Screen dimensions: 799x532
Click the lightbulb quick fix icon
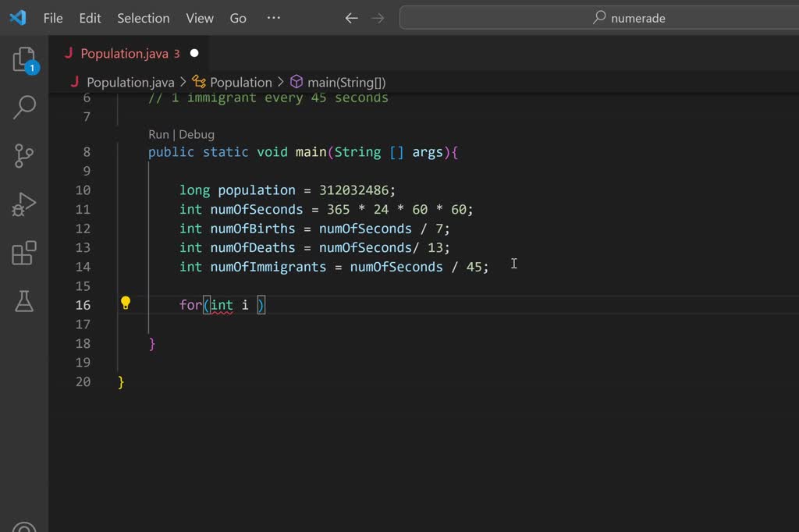click(x=125, y=303)
